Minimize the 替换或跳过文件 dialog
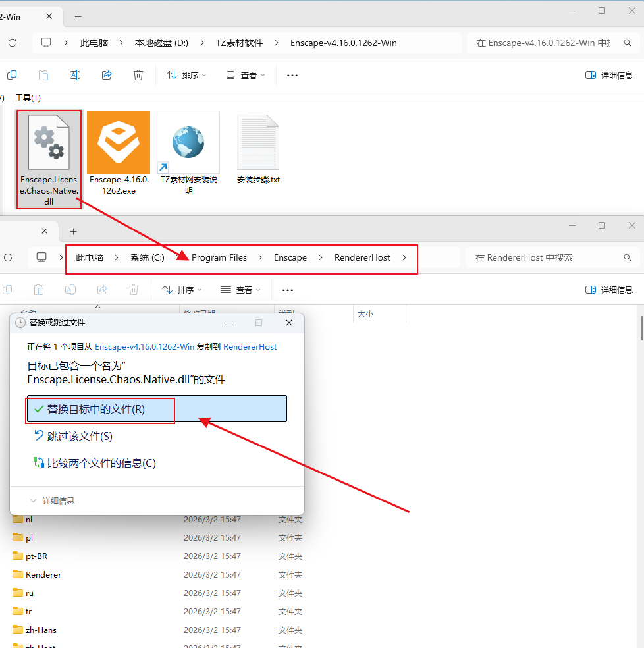644x648 pixels. pyautogui.click(x=229, y=323)
